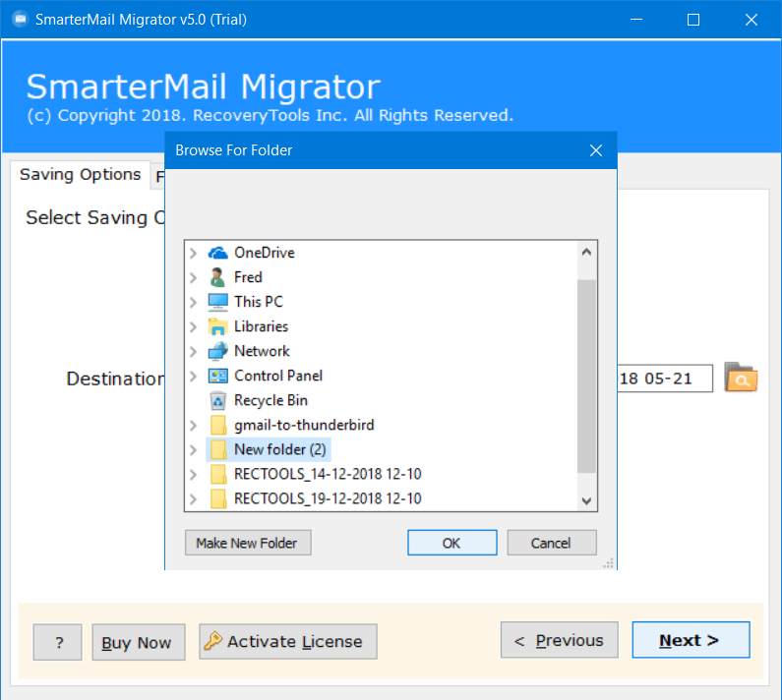Click the RECTOOLS_14-12-2018 folder icon
This screenshot has width=782, height=700.
(x=218, y=474)
